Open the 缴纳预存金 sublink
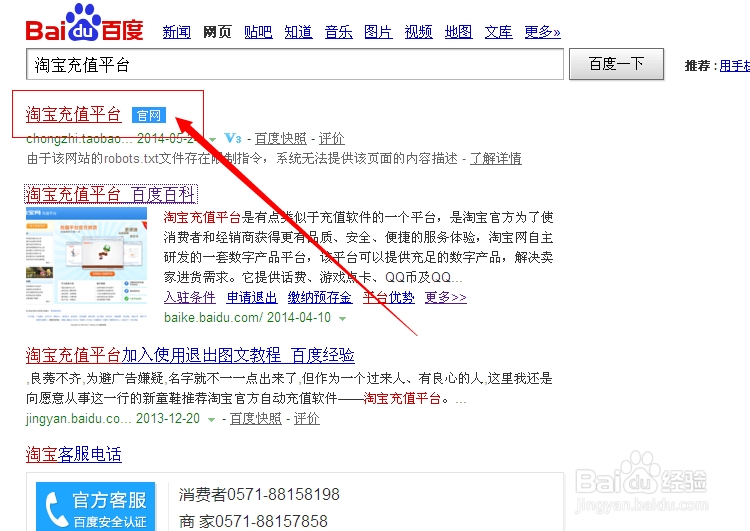This screenshot has width=750, height=531. click(x=320, y=298)
